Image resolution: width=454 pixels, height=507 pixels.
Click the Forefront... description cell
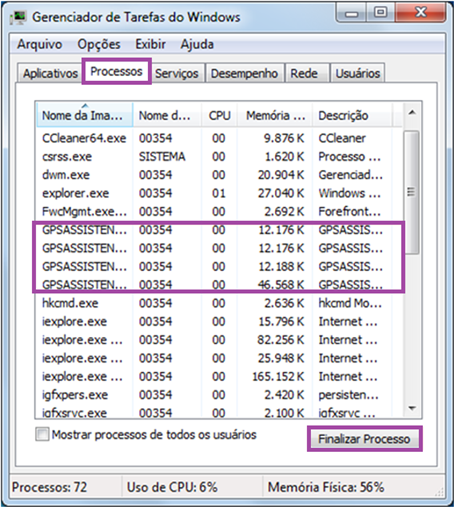[349, 211]
